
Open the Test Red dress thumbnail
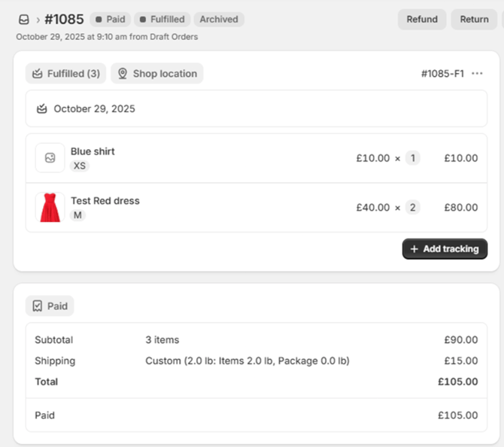click(x=50, y=208)
